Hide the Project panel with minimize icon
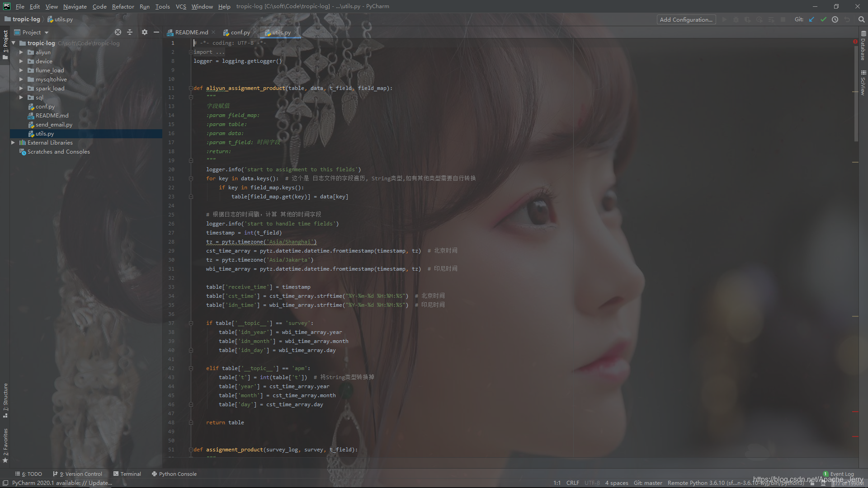This screenshot has width=868, height=488. click(156, 32)
